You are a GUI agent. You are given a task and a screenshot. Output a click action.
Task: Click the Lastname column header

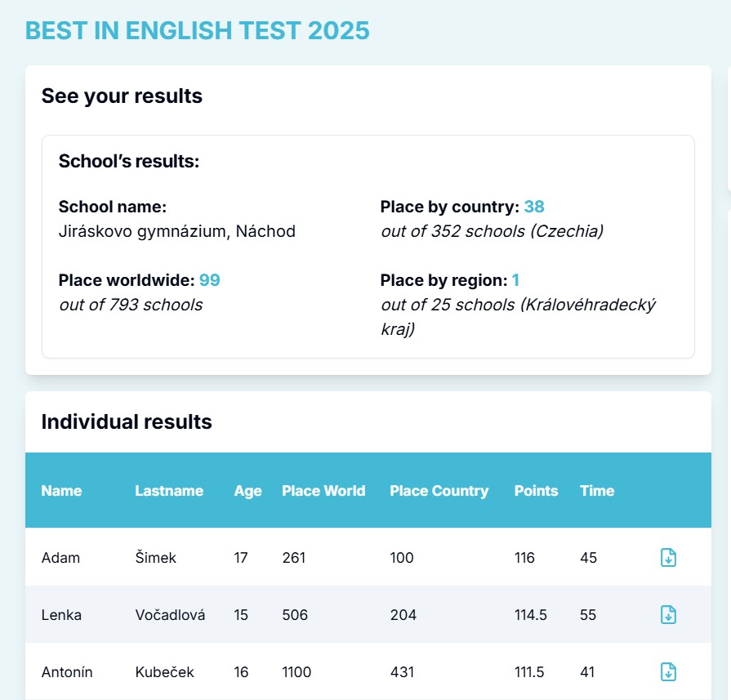[x=169, y=491]
